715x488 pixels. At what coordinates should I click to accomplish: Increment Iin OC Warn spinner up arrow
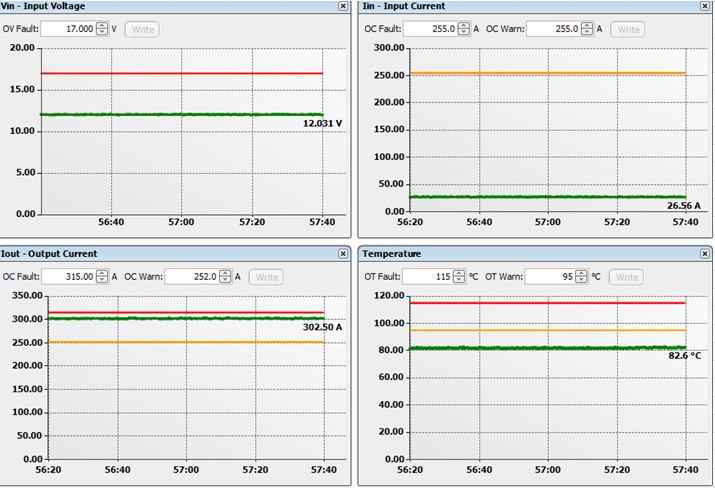click(x=586, y=26)
